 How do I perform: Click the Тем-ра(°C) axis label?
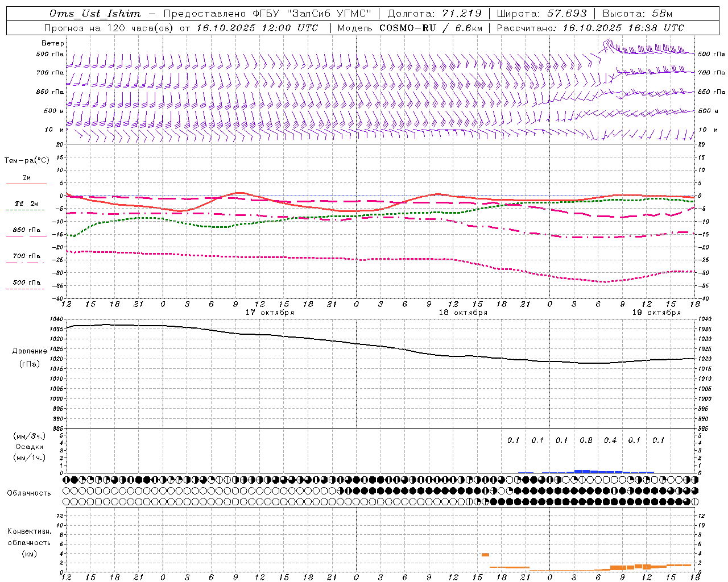point(27,161)
